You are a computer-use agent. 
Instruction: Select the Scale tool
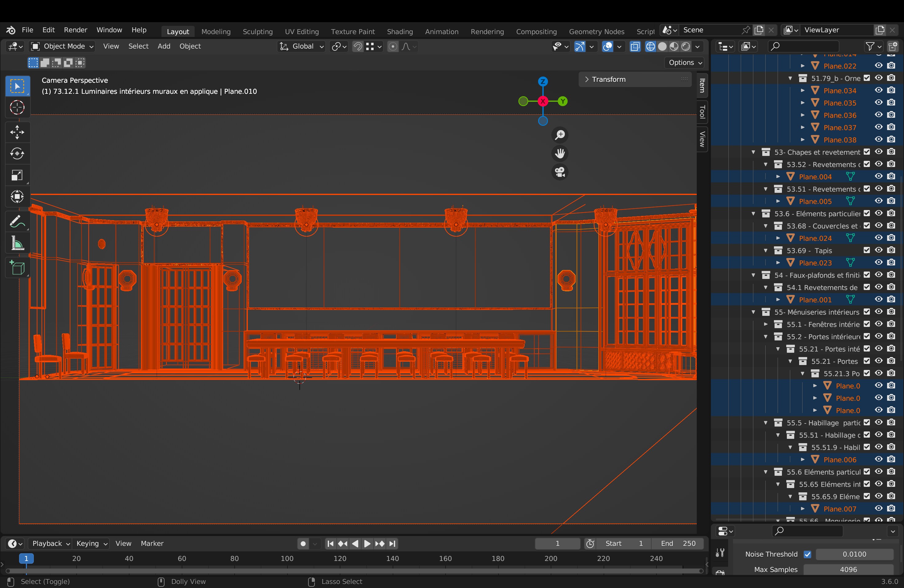[x=17, y=175]
